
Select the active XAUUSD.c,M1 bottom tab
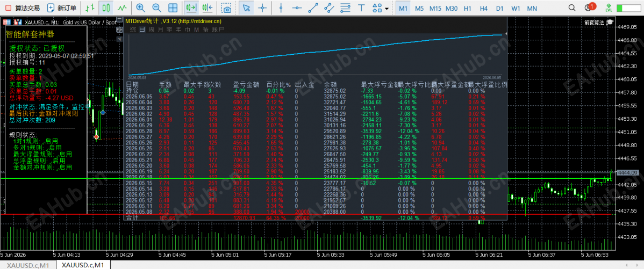click(83, 265)
